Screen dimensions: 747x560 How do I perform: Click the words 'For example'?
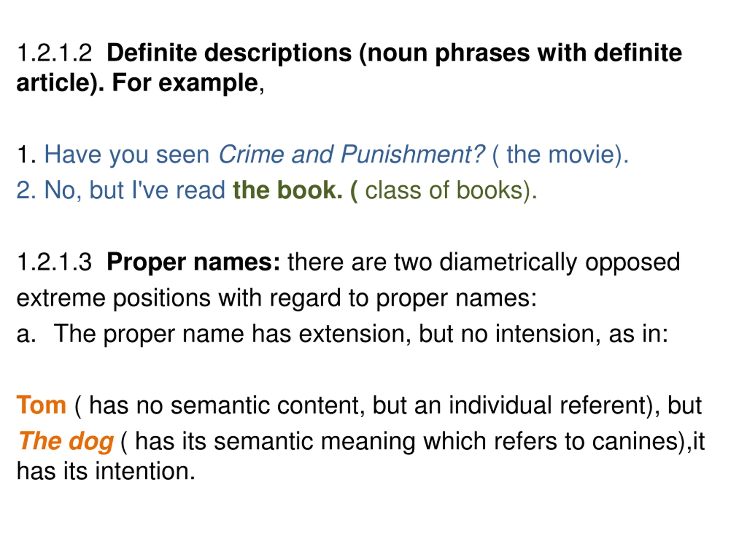point(185,83)
